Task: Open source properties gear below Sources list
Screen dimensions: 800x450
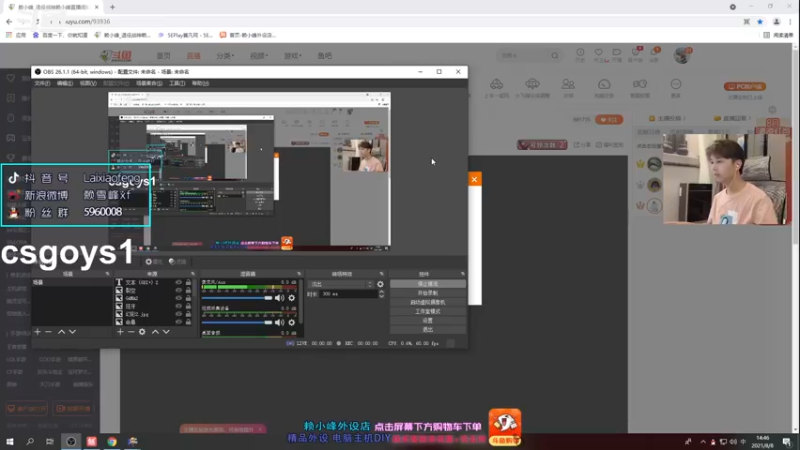Action: click(142, 332)
